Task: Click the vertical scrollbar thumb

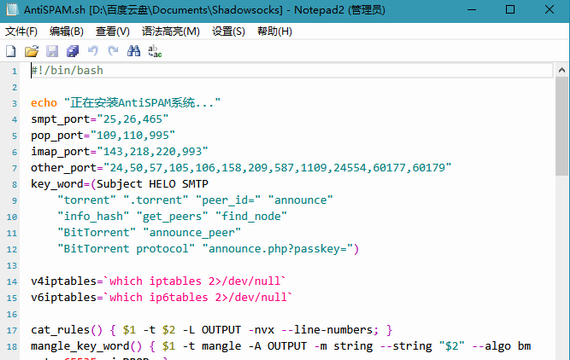Action: tap(562, 127)
